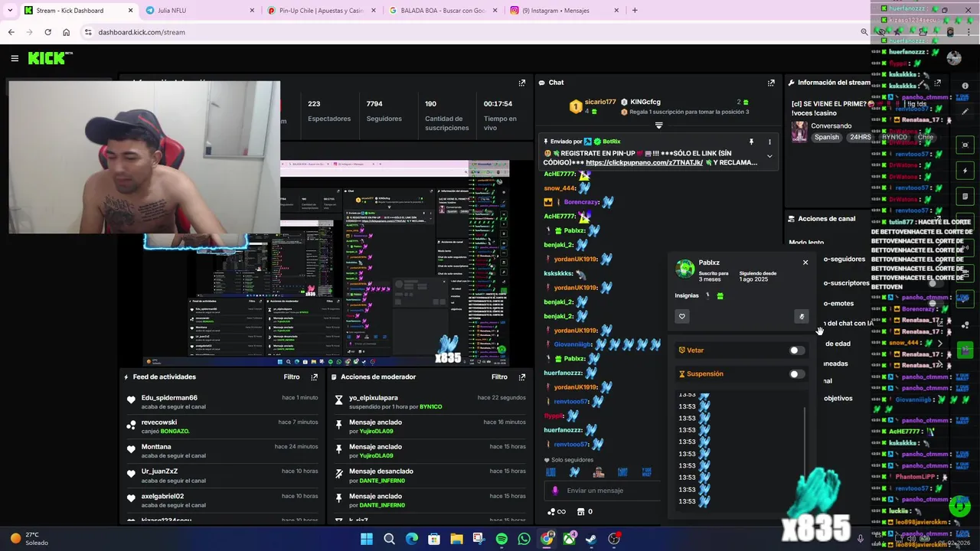The width and height of the screenshot is (980, 551).
Task: Switch to the Julia NFLU tab
Action: tap(201, 11)
